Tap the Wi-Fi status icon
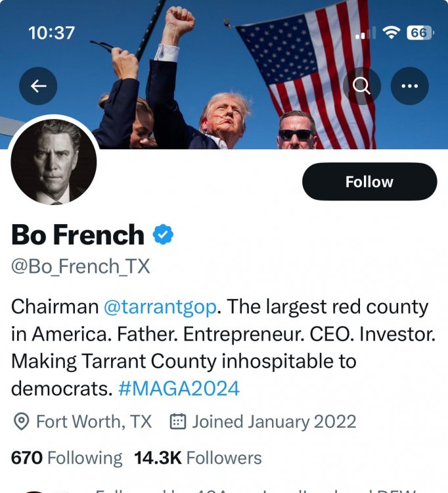 pyautogui.click(x=392, y=32)
